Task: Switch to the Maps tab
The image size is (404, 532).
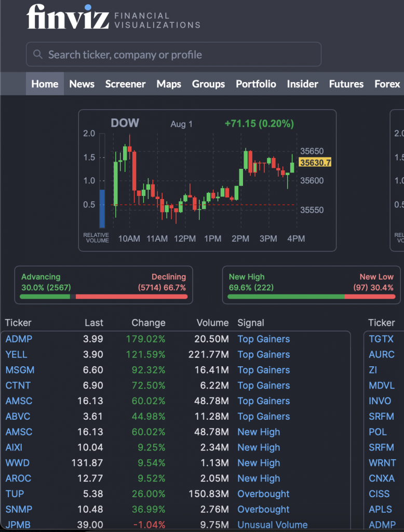Action: (169, 84)
